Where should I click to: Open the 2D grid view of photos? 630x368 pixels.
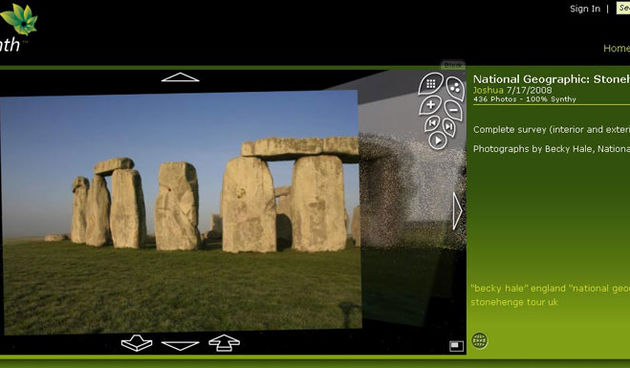[x=431, y=84]
